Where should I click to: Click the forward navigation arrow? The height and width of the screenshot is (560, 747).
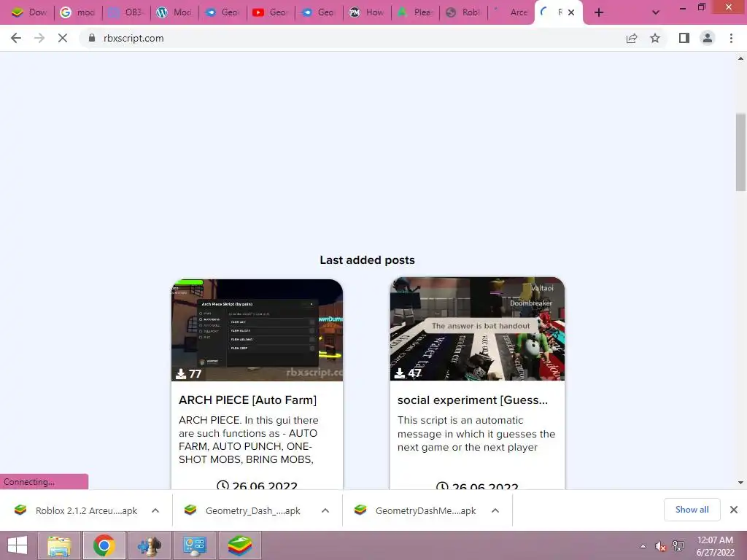(39, 38)
